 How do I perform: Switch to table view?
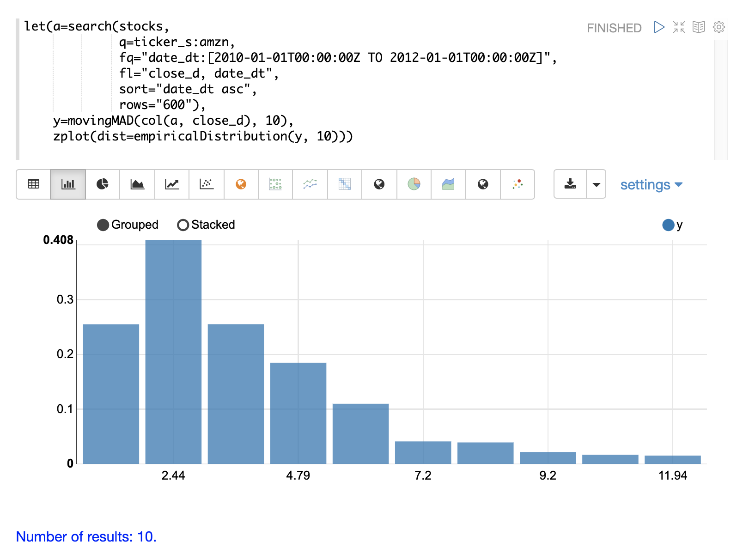click(x=33, y=184)
